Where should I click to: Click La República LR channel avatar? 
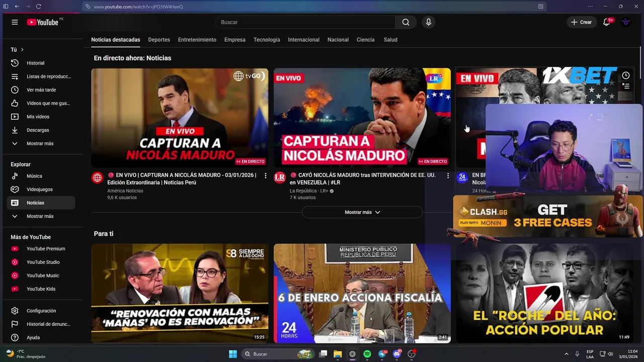280,177
